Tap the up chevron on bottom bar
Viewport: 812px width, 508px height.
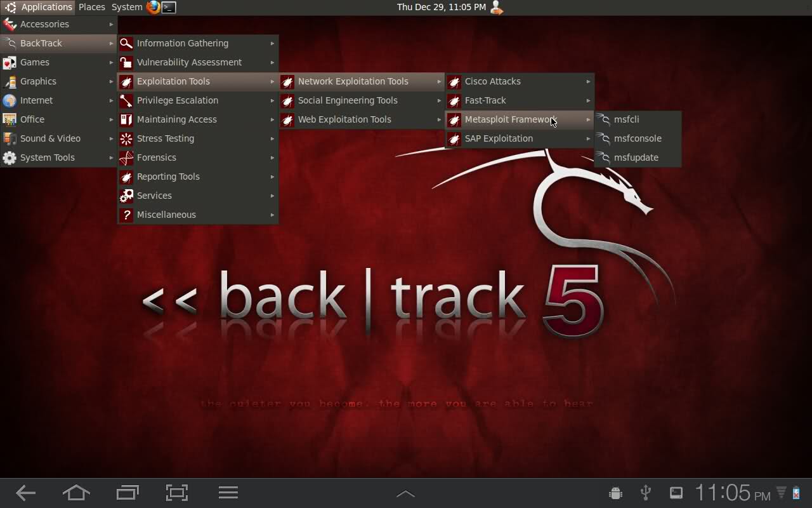405,494
